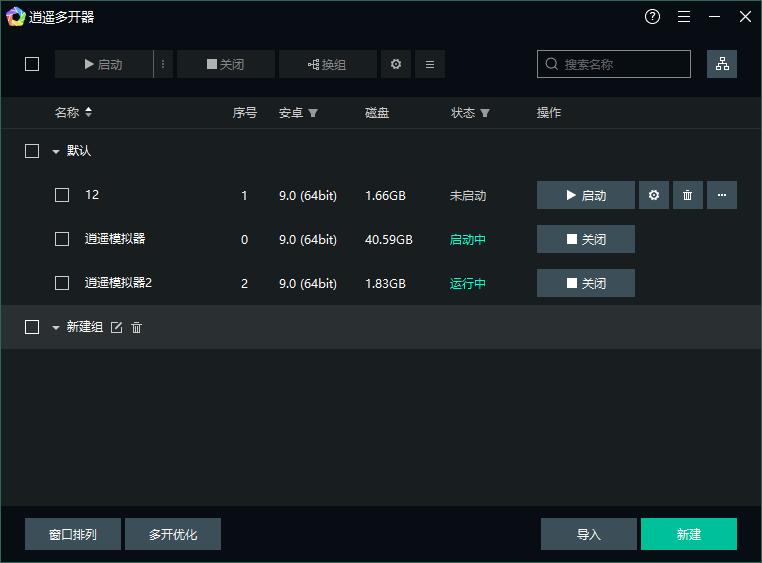Open toolbar batch settings gear icon

[x=396, y=64]
